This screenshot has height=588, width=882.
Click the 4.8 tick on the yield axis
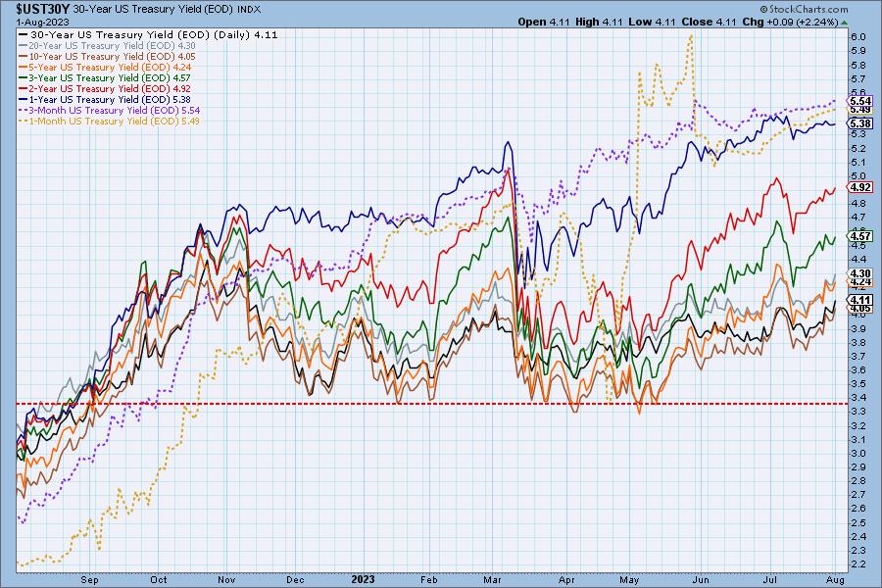pyautogui.click(x=858, y=203)
